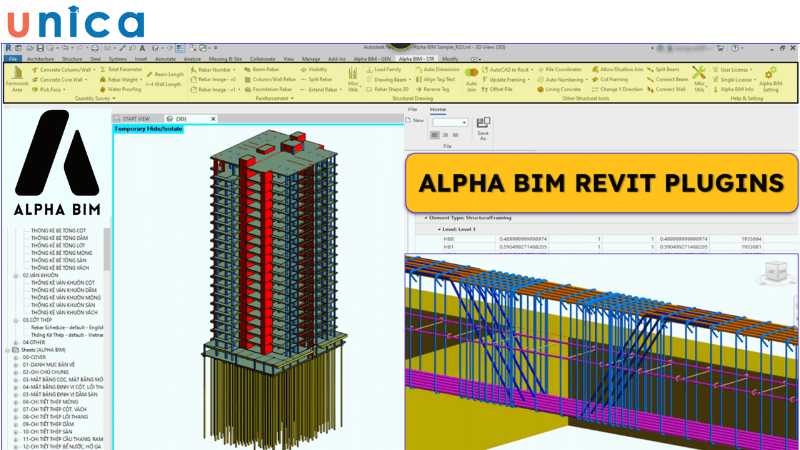Click the Formwork Area tool icon
This screenshot has width=800, height=450.
coord(17,79)
